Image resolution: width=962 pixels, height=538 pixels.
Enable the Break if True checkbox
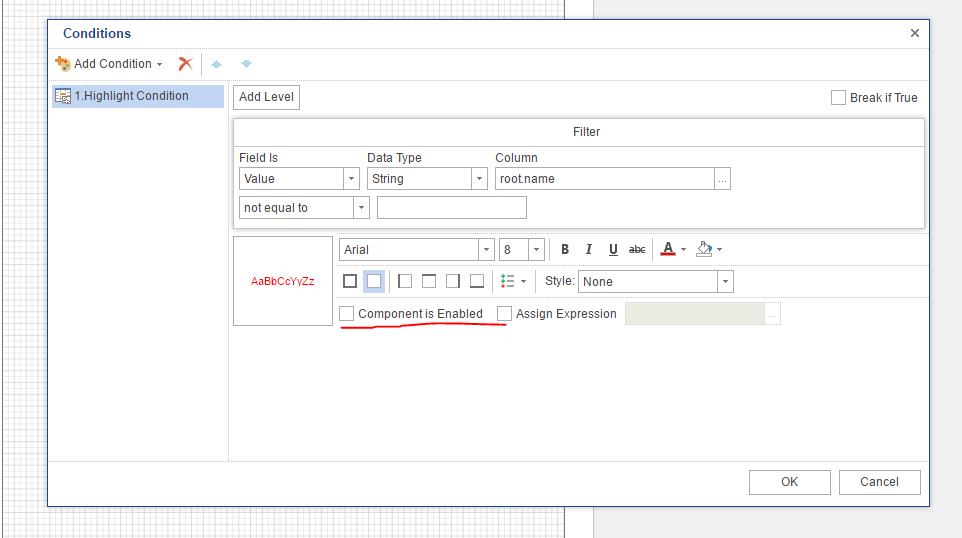pos(838,98)
